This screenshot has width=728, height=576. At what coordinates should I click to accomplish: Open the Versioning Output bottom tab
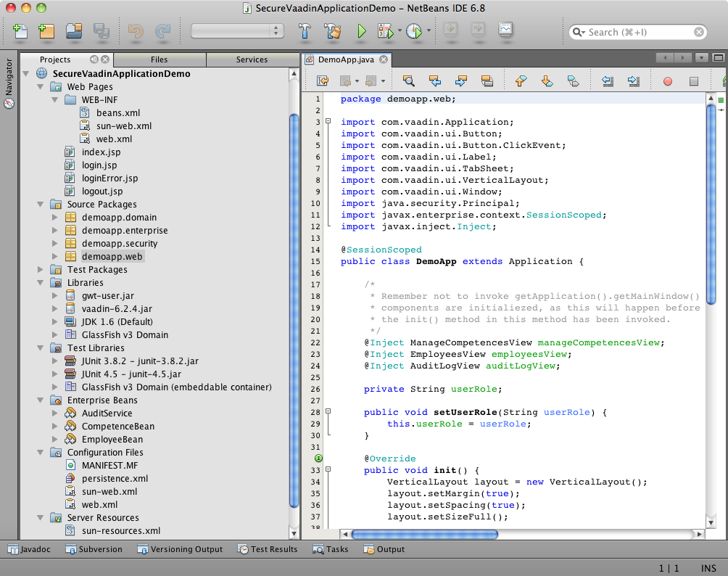[180, 549]
